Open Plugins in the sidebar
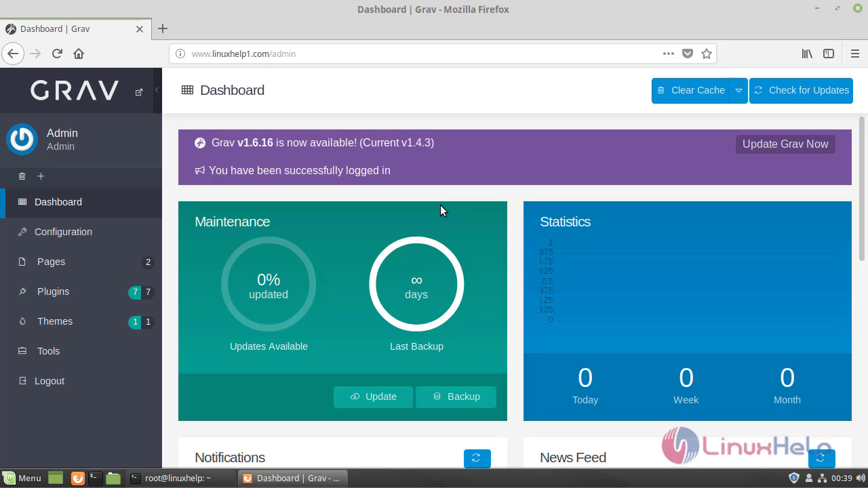Image resolution: width=868 pixels, height=488 pixels. coord(81,291)
